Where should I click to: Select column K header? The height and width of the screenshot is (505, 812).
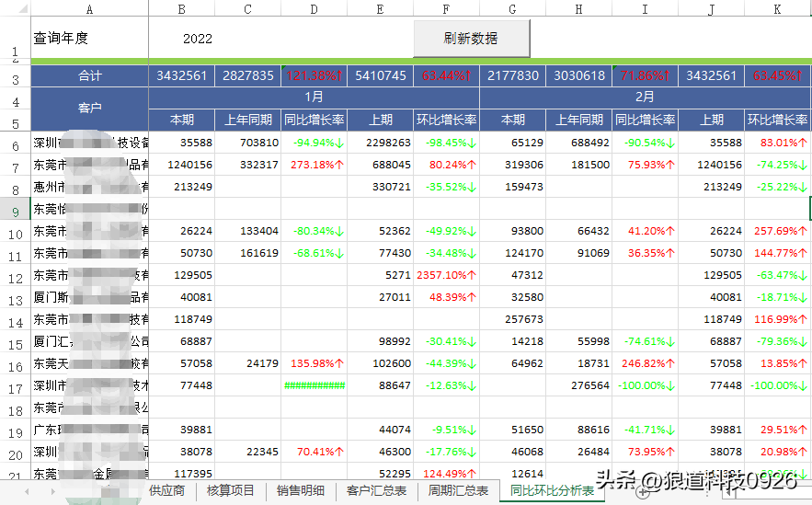tap(777, 9)
